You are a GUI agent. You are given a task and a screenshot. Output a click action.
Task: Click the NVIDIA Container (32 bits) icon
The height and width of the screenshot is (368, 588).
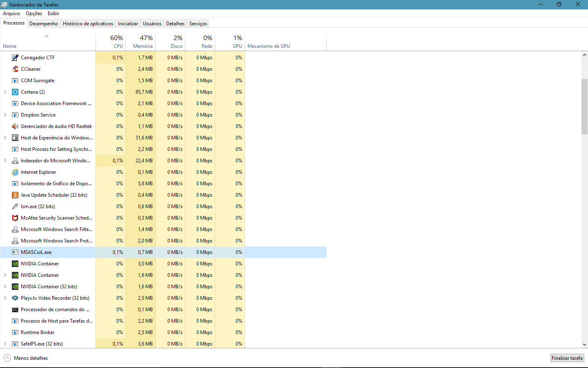[x=15, y=287]
